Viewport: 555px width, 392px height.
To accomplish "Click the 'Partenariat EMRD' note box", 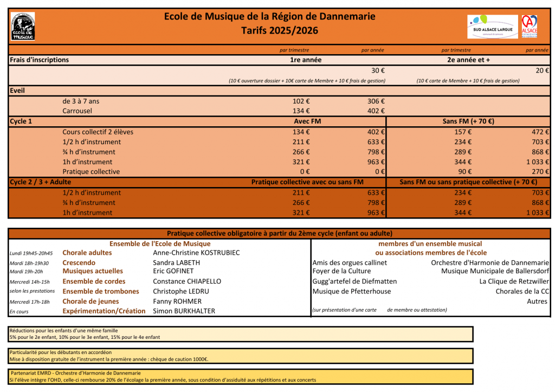I will (x=241, y=376).
